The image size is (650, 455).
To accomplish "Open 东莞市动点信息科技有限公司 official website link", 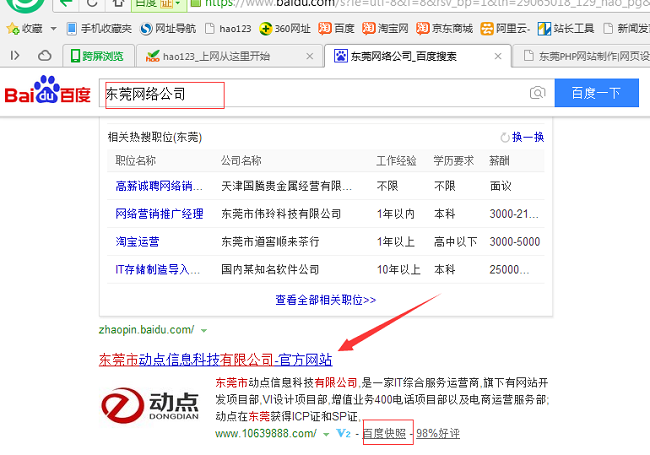I will (x=215, y=359).
